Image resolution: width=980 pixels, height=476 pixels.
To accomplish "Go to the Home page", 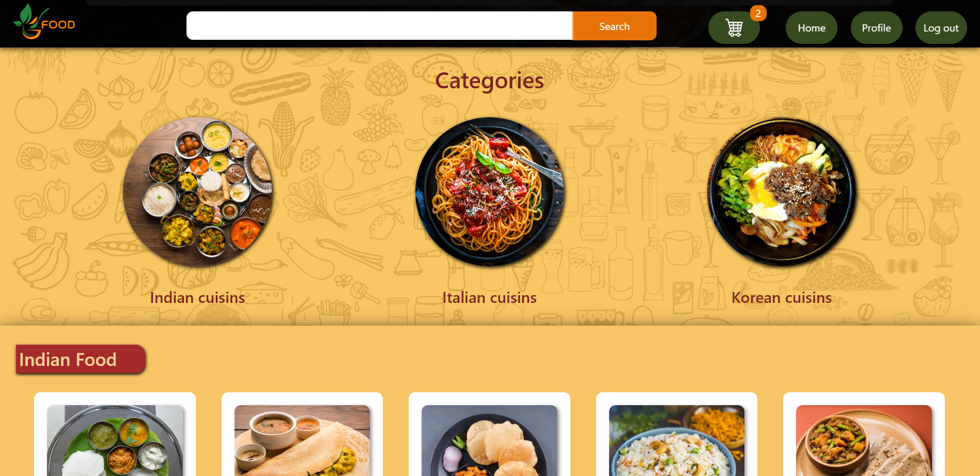I will tap(811, 28).
